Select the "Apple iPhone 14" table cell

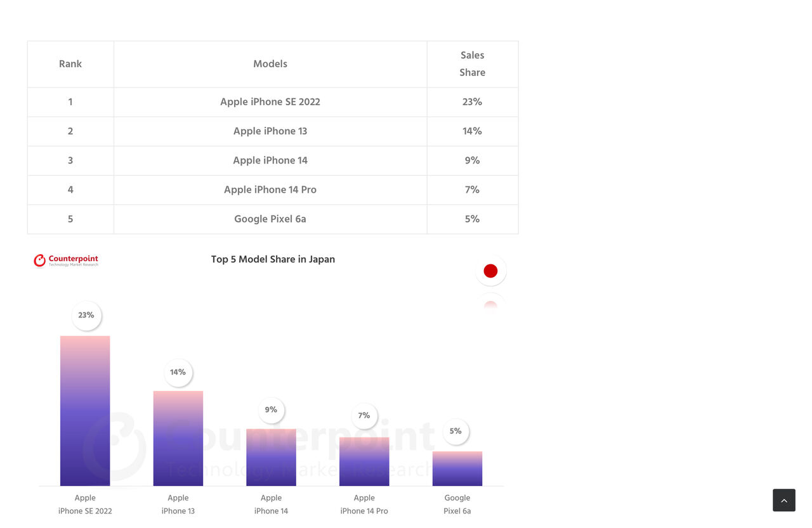[270, 160]
